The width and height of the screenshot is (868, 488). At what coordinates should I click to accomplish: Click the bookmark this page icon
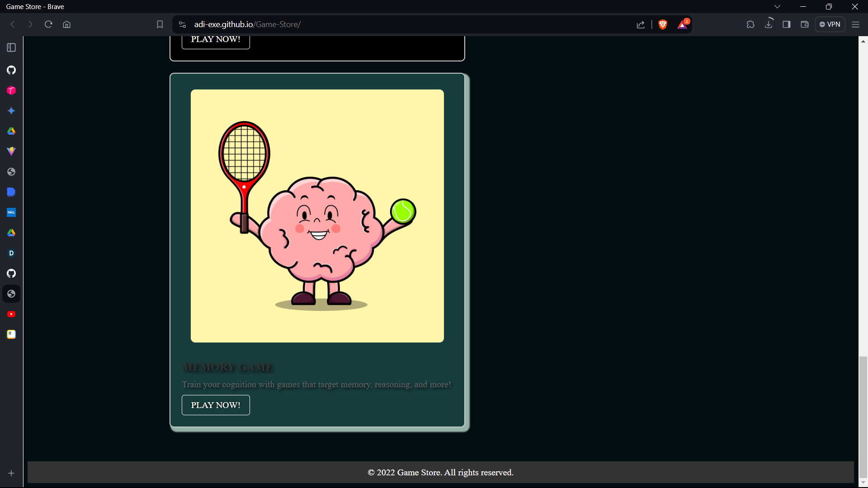160,24
